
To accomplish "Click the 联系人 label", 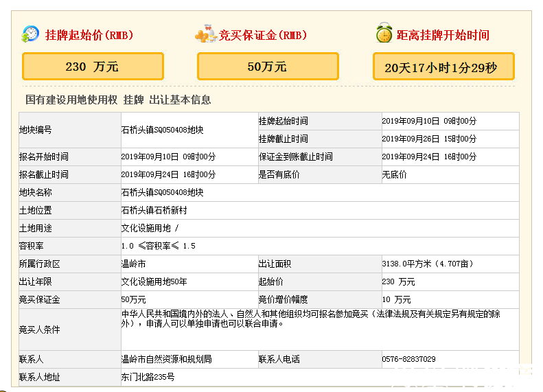I will click(x=31, y=359).
